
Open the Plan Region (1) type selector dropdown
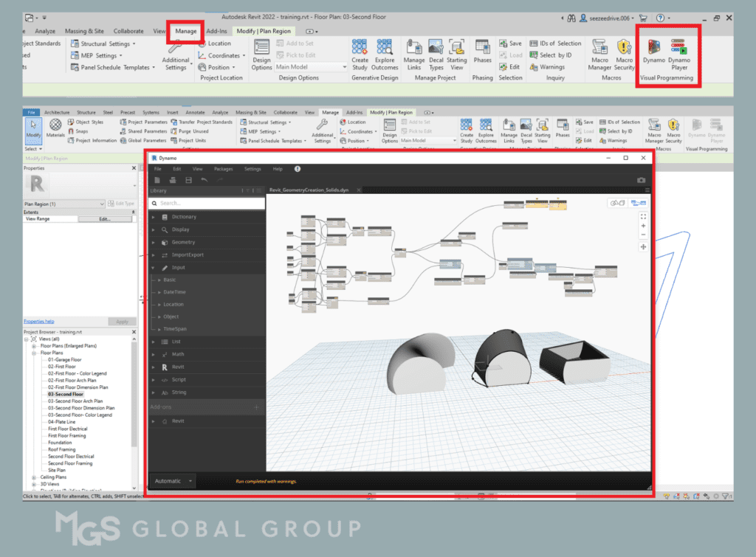(x=101, y=204)
